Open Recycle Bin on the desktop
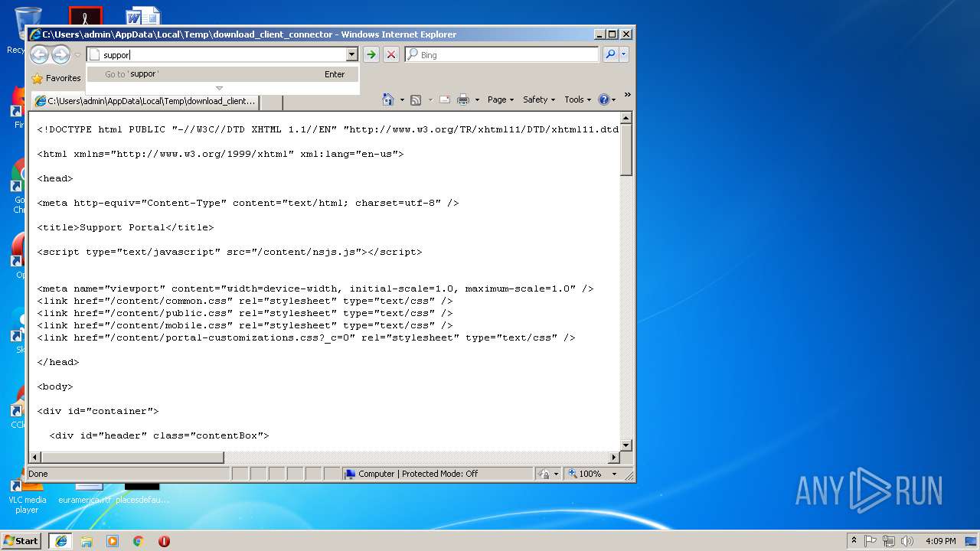Image resolution: width=980 pixels, height=551 pixels. (x=28, y=31)
